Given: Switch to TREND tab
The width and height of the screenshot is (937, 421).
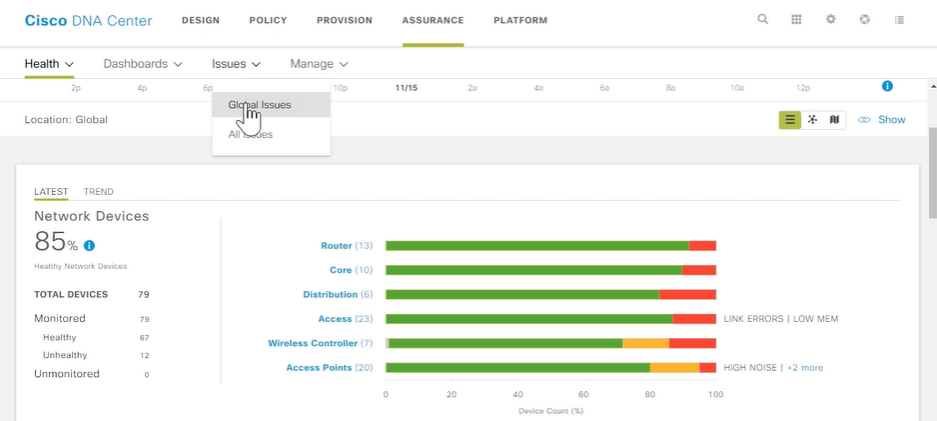Looking at the screenshot, I should pyautogui.click(x=99, y=192).
